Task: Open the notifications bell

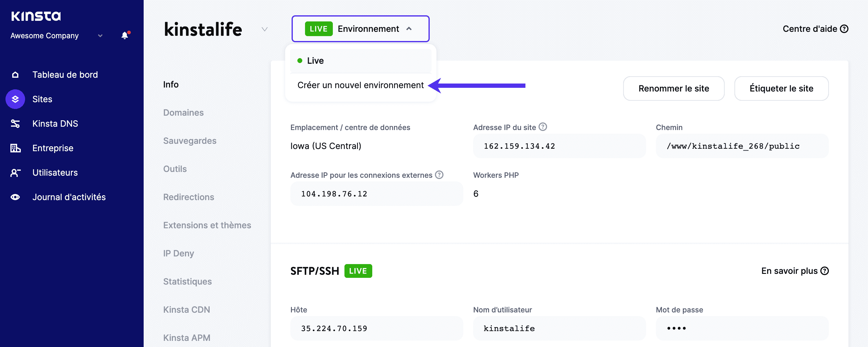Action: (124, 35)
